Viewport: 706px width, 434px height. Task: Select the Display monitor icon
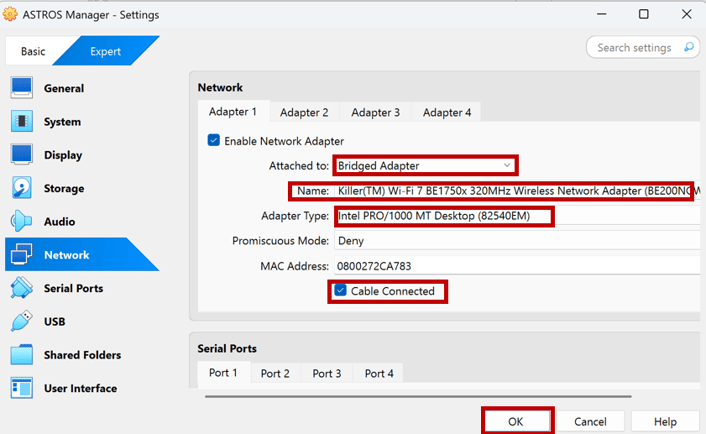coord(22,155)
